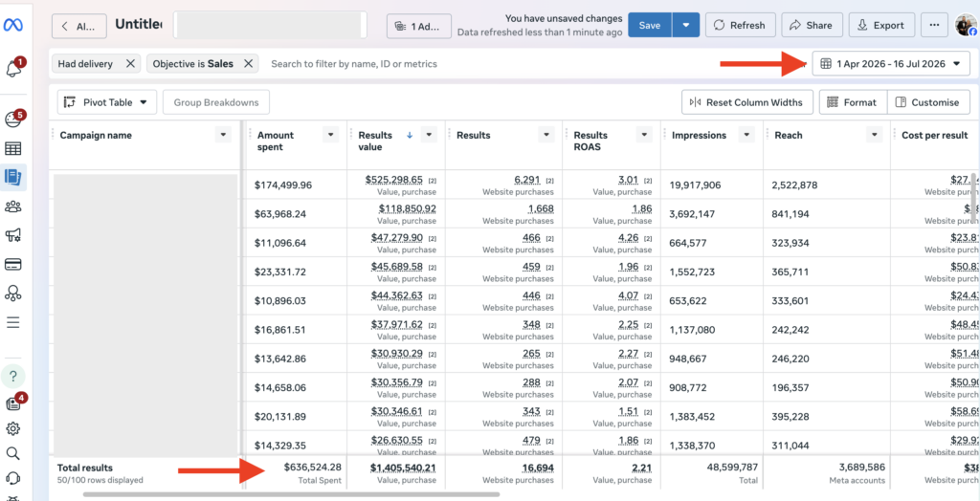Open Amount spent column menu arrow
980x501 pixels.
[330, 134]
